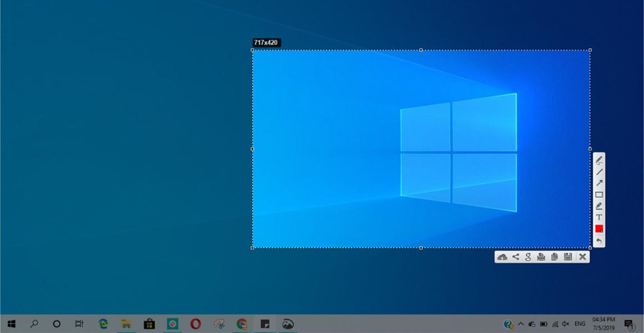644x333 pixels.
Task: Upload screenshot to the cloud
Action: pyautogui.click(x=502, y=257)
